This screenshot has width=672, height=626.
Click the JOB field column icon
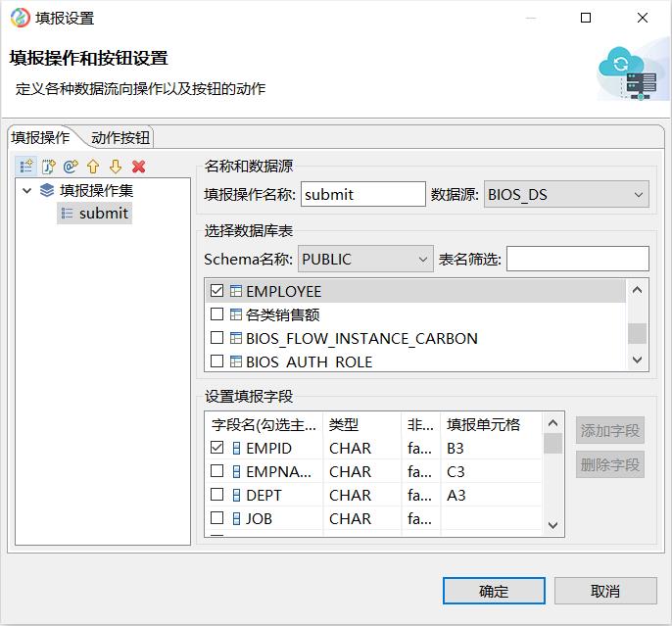coord(236,519)
